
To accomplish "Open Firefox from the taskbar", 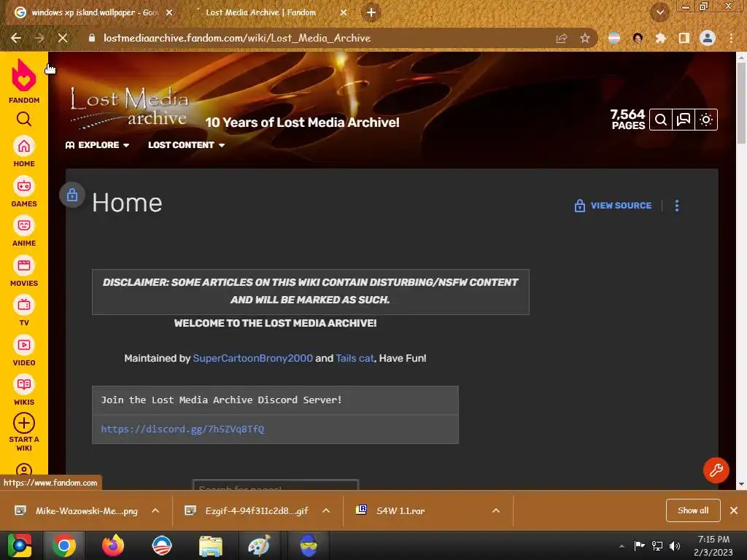I will coord(113,545).
